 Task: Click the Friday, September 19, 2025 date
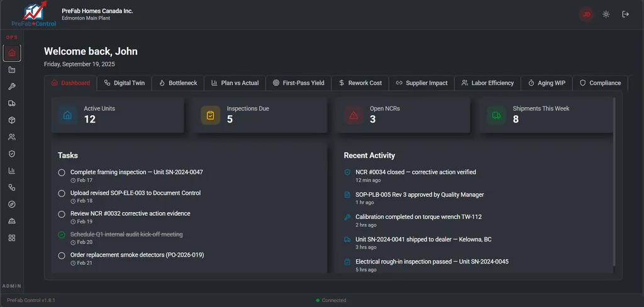point(80,64)
